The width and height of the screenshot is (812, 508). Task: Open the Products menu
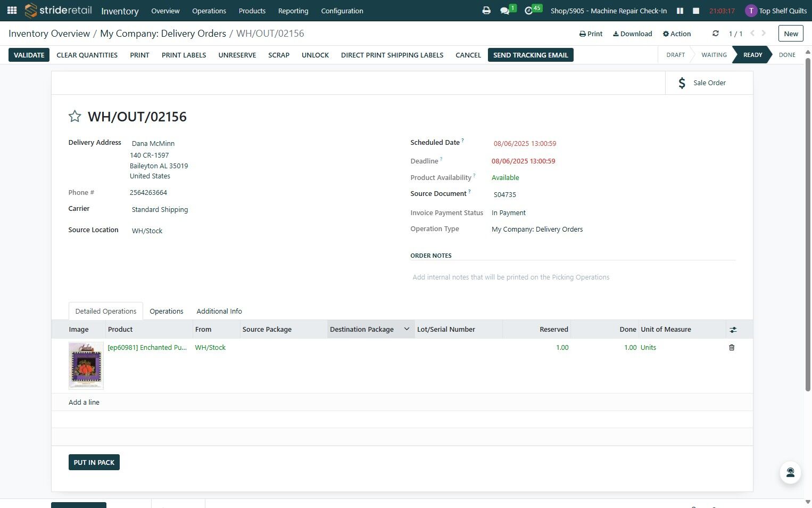coord(252,11)
